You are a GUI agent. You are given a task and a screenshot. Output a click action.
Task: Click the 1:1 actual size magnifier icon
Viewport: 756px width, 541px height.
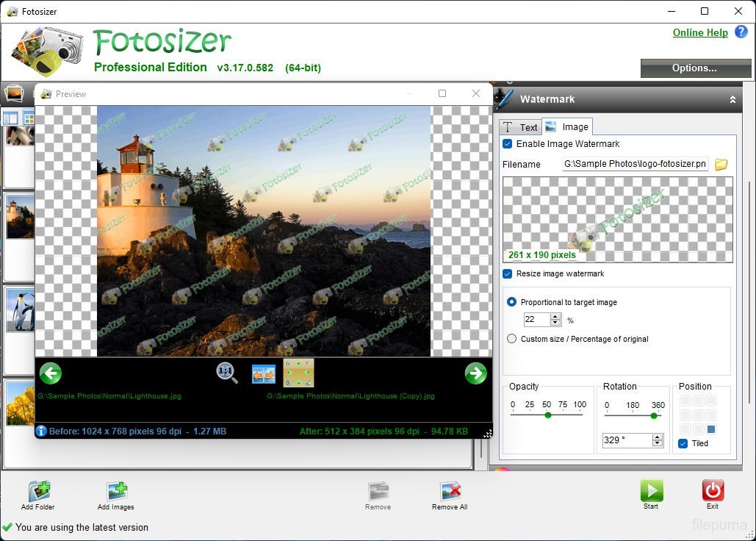[227, 373]
